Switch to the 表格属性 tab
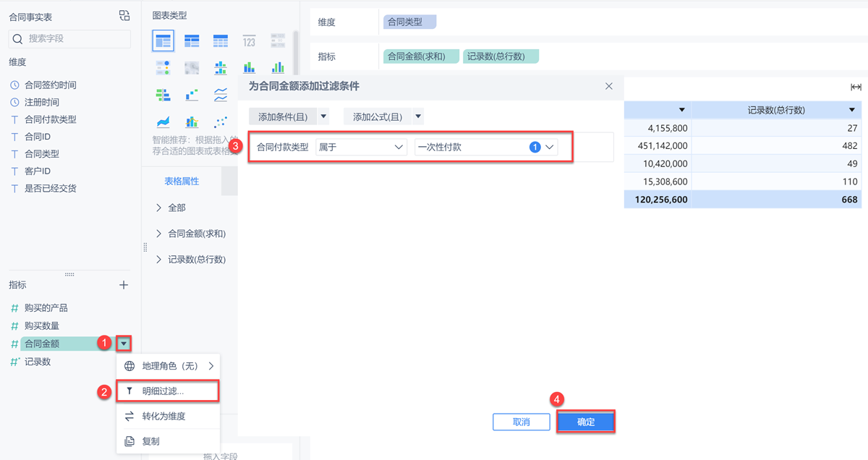Screen dimensions: 868x460 click(182, 181)
